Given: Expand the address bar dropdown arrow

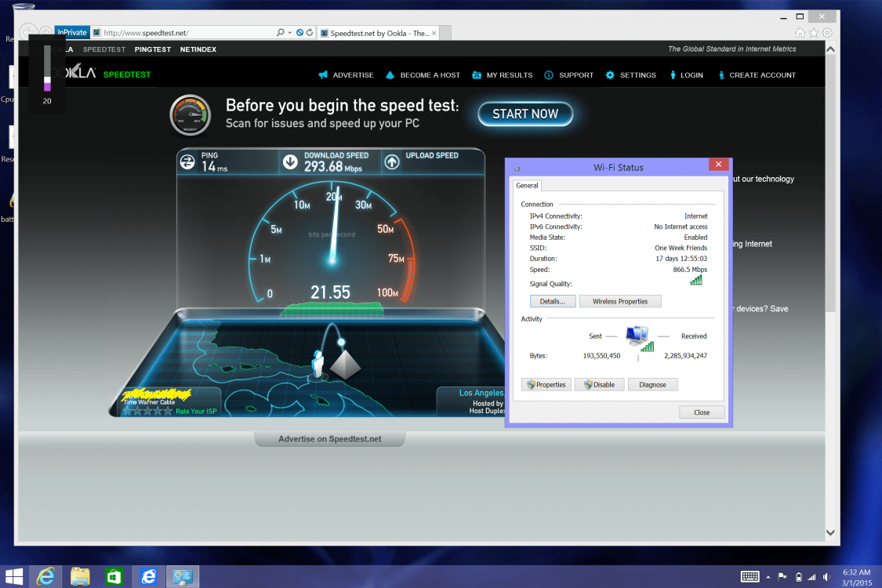Looking at the screenshot, I should pos(289,33).
